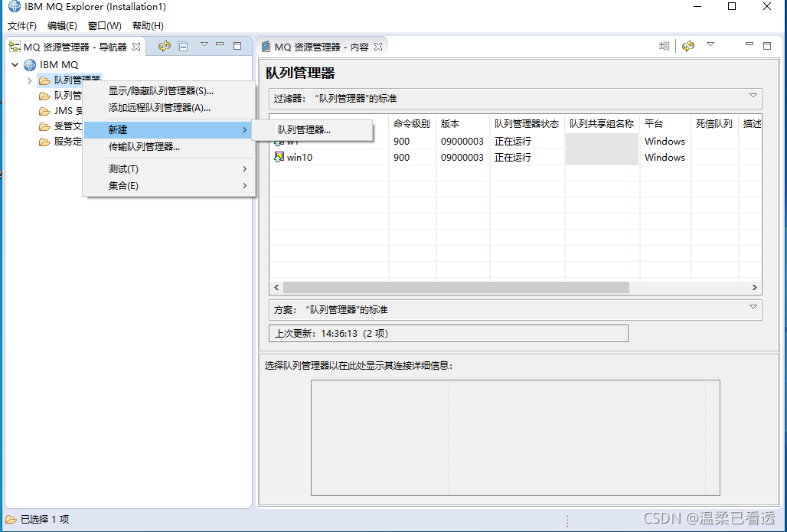Switch to MQ 资源管理器 - 导航器 tab

coord(75,47)
